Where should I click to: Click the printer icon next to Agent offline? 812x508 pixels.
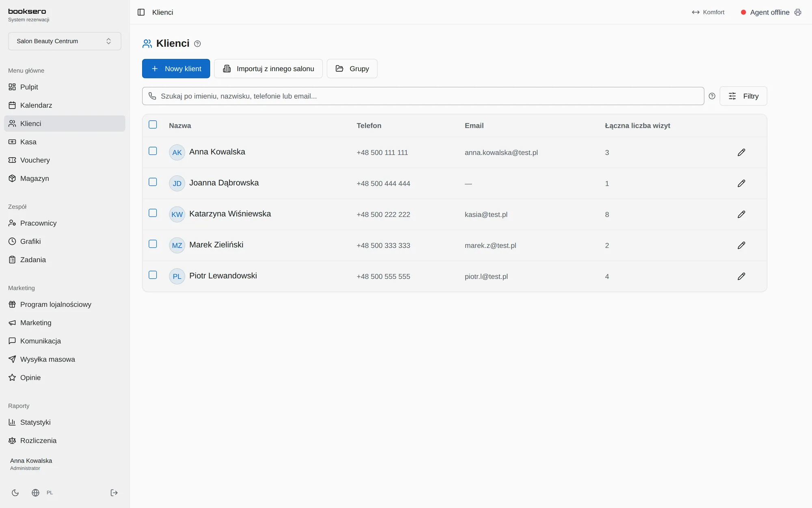pos(798,12)
